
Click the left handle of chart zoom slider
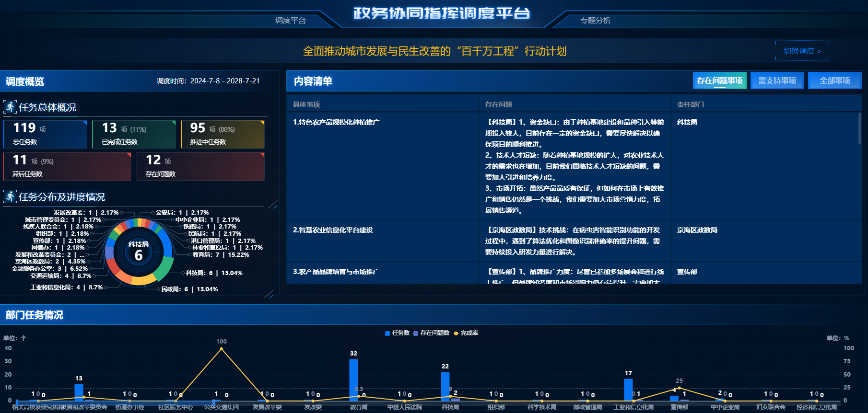[x=17, y=403]
